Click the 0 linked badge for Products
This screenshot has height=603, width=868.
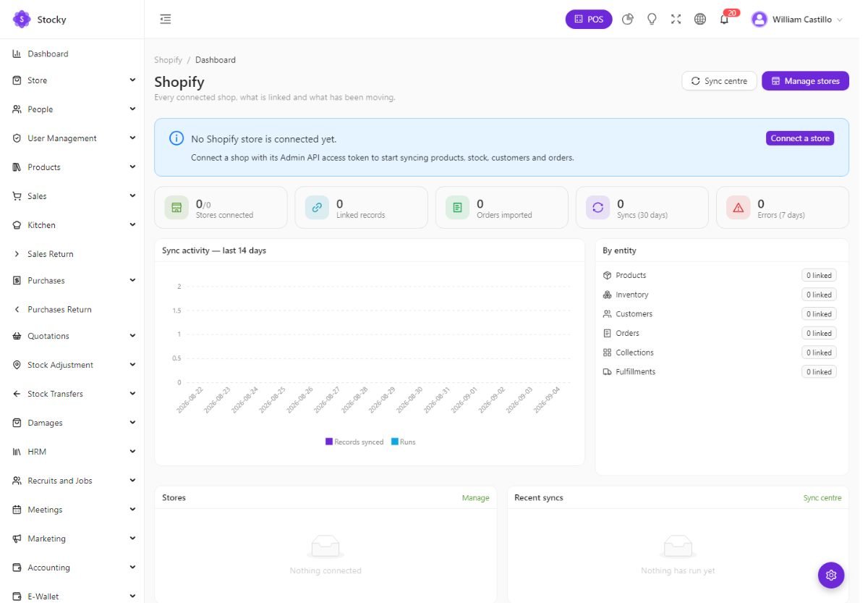click(x=819, y=275)
